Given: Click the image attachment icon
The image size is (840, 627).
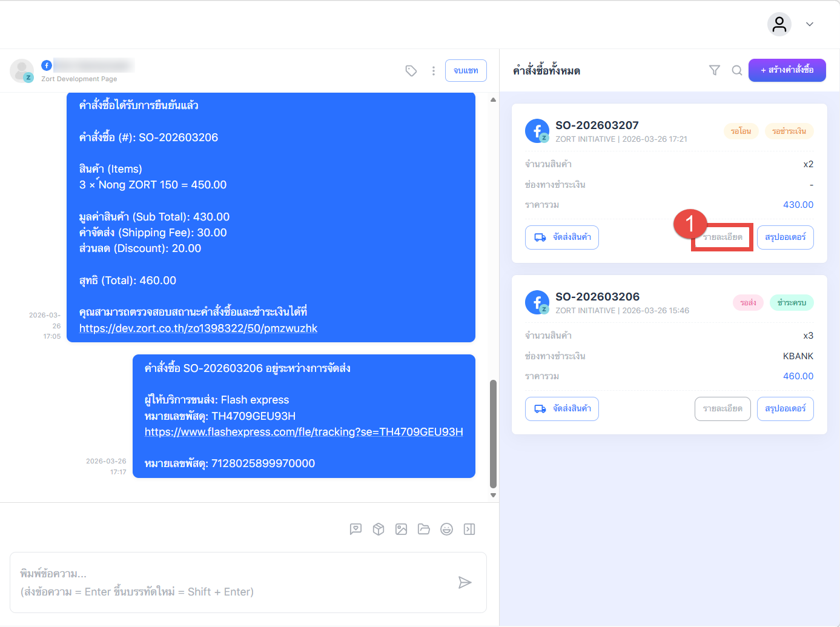Looking at the screenshot, I should 401,529.
